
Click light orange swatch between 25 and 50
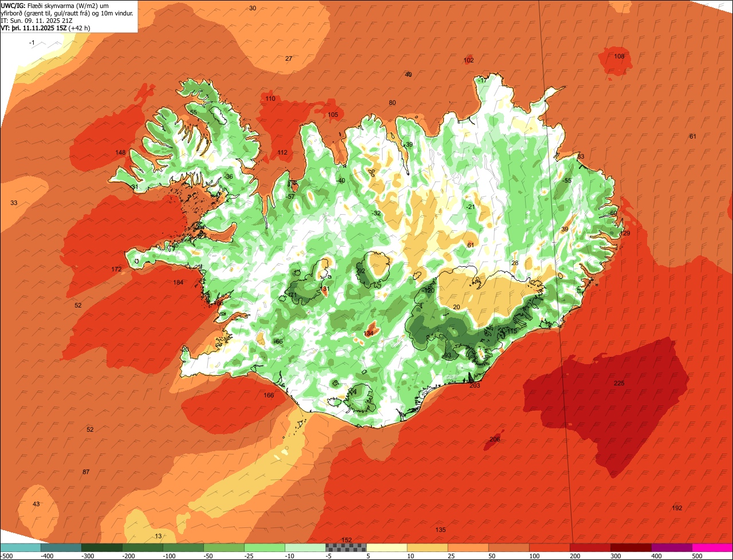click(468, 547)
